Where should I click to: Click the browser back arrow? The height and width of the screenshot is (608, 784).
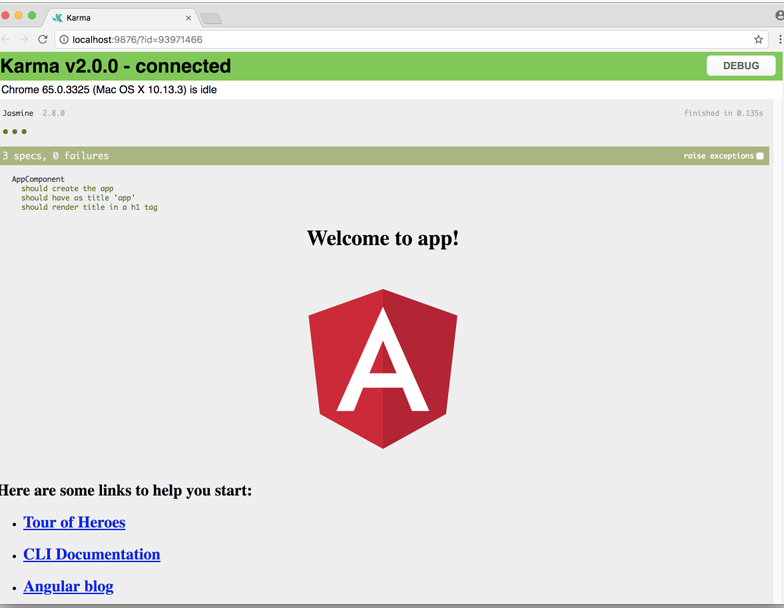7,39
